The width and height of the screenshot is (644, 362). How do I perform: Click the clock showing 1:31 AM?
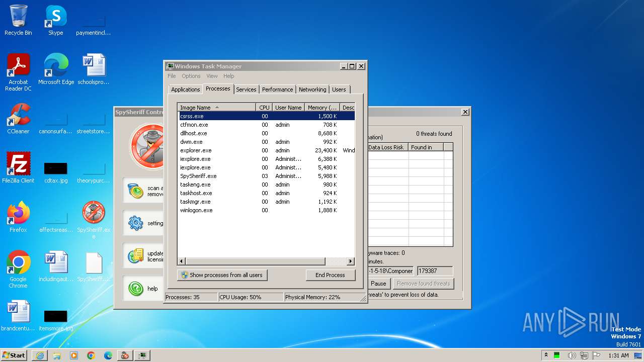(618, 355)
